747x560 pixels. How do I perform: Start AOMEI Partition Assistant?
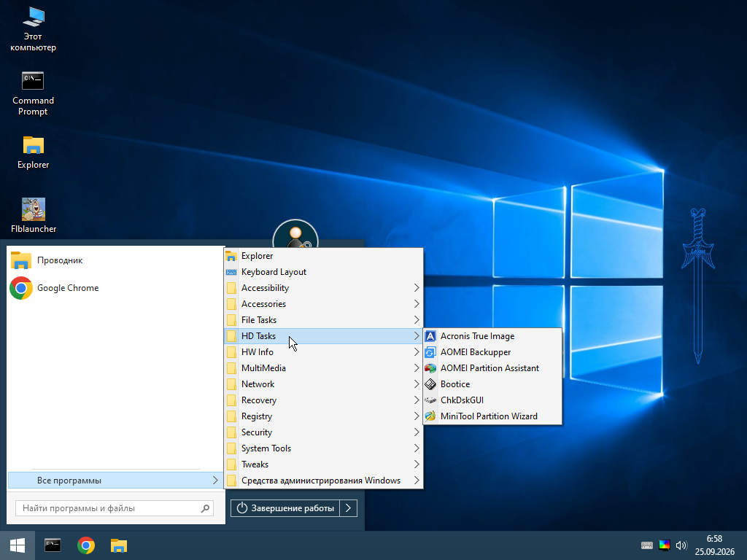click(x=492, y=368)
